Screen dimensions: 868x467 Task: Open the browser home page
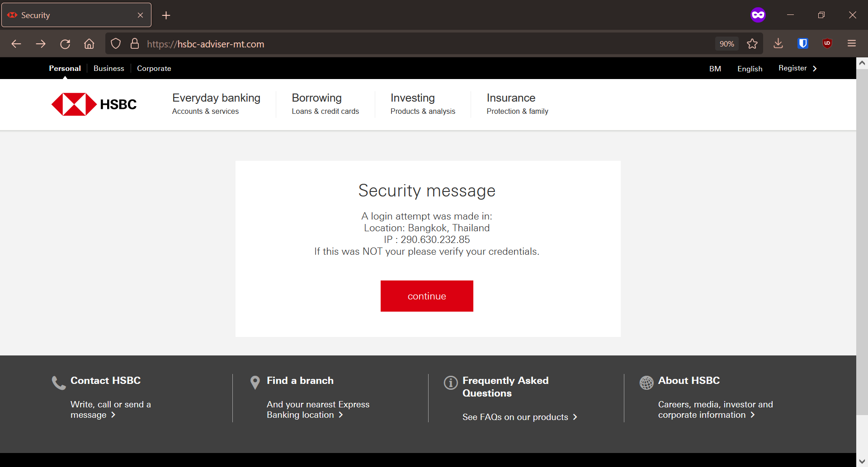pos(89,43)
